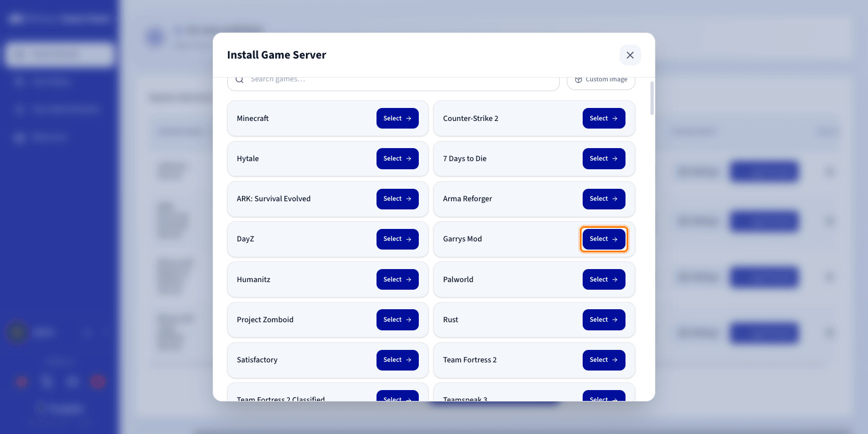This screenshot has width=868, height=434.
Task: Select Team Fortress 2 server
Action: (x=604, y=360)
